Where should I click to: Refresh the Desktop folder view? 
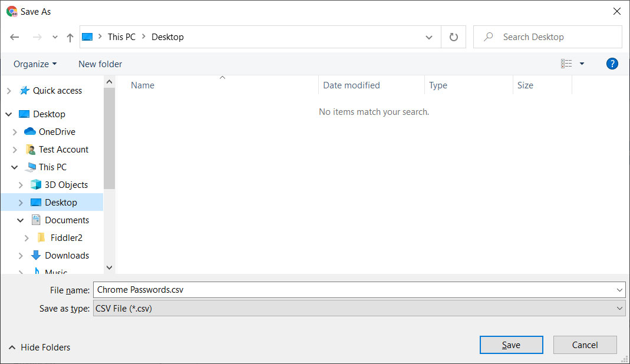click(x=453, y=37)
